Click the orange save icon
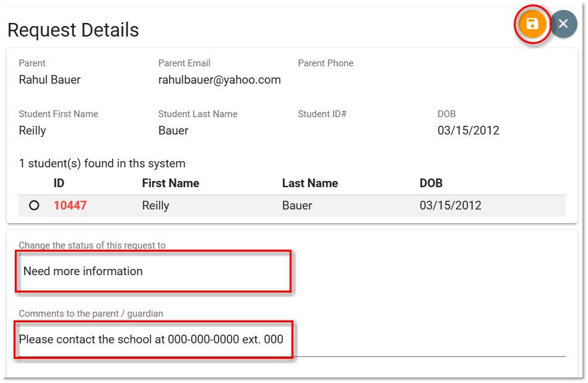The height and width of the screenshot is (383, 588). point(532,24)
